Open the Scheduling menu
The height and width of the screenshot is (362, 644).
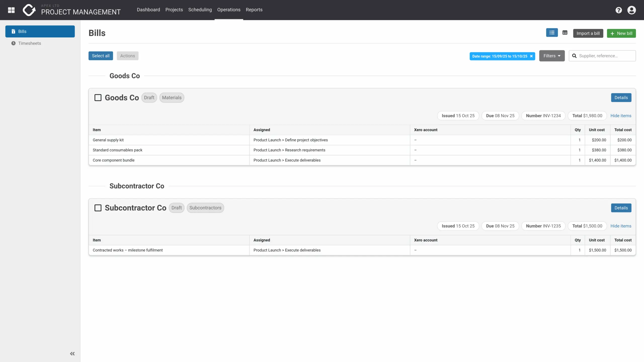pos(200,10)
